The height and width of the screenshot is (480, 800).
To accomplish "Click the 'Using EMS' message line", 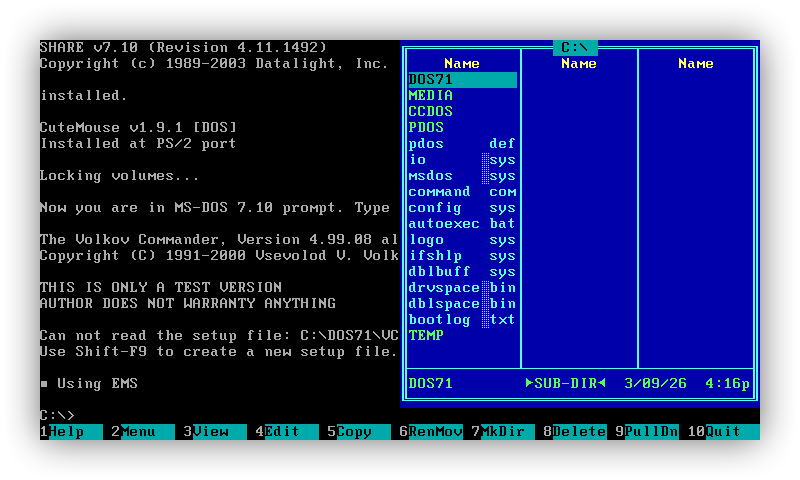I will pyautogui.click(x=89, y=383).
